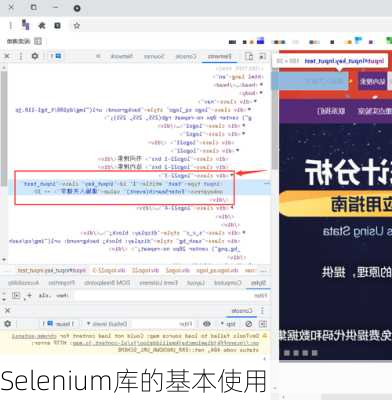
Task: Click the round profile icon in the title bar
Action: 77,8
